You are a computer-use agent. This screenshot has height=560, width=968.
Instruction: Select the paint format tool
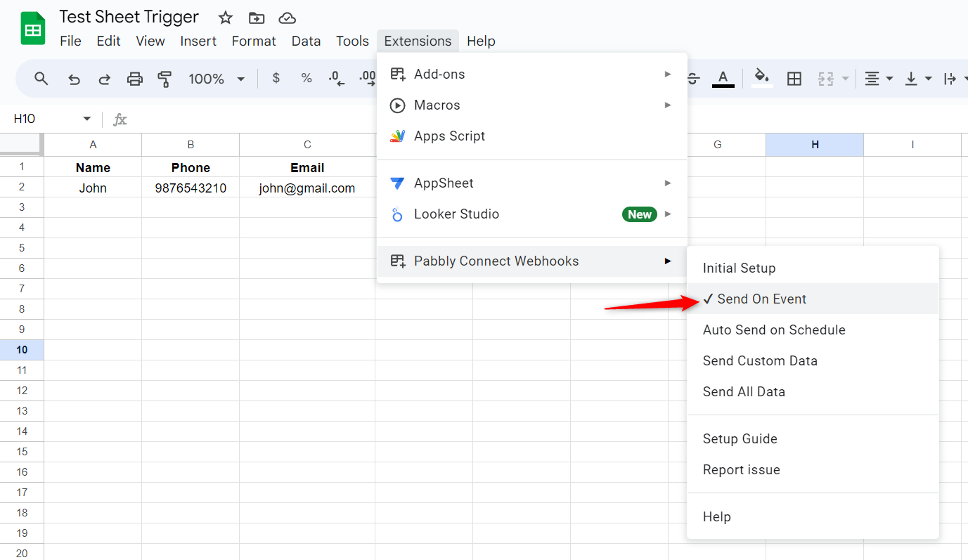165,79
